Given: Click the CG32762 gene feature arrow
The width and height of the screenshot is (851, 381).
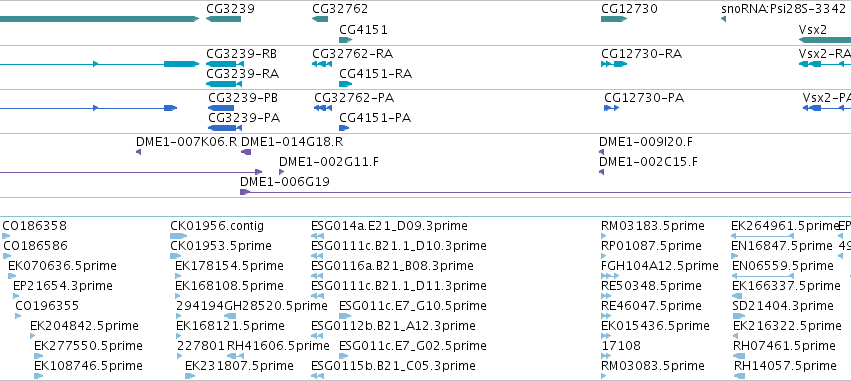Looking at the screenshot, I should click(x=320, y=19).
